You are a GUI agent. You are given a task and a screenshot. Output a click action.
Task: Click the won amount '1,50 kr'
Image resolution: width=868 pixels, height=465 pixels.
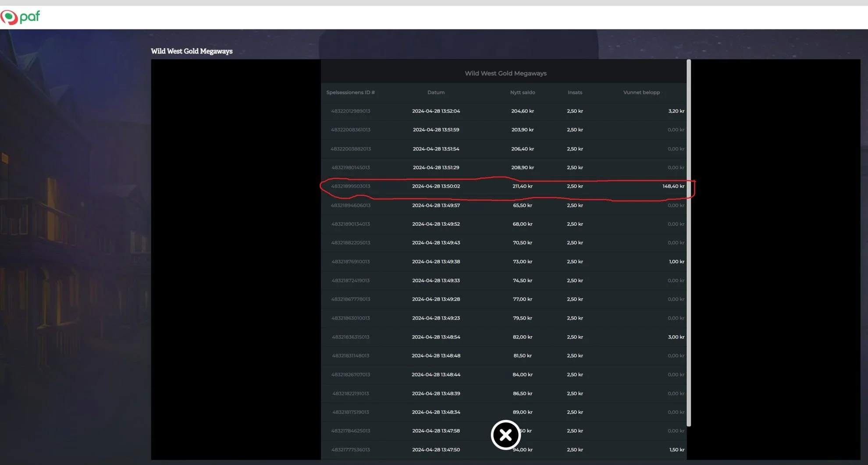point(677,450)
